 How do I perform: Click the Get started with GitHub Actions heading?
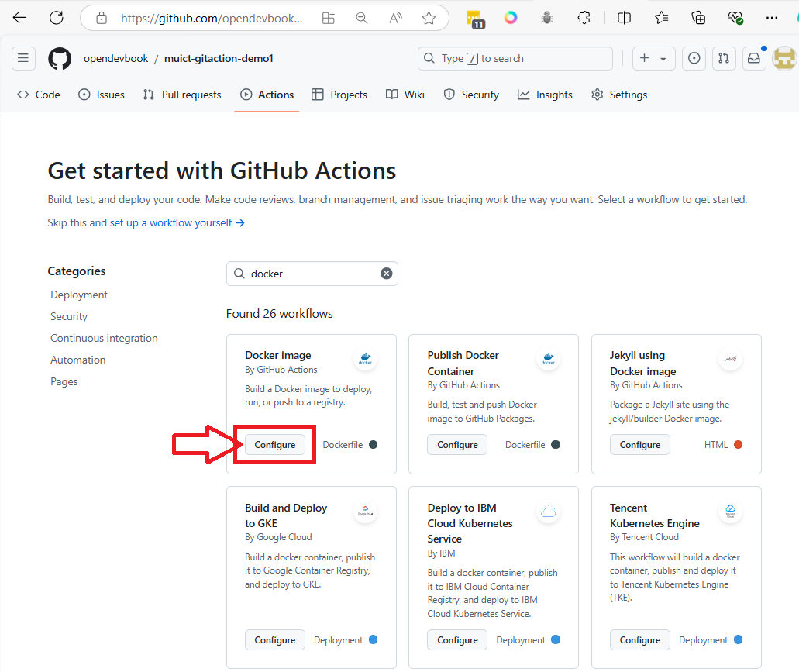click(222, 171)
